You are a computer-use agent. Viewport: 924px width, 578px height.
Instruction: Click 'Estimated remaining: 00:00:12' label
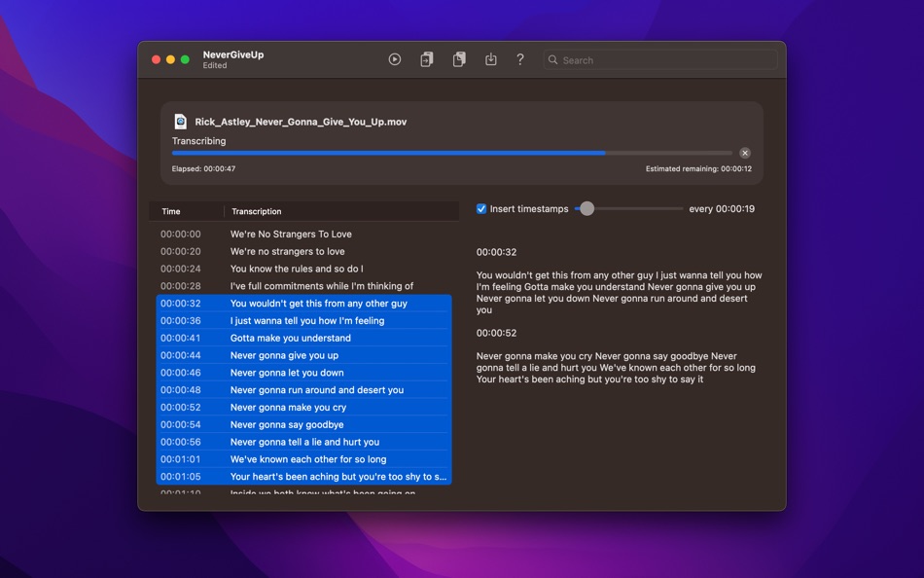click(698, 168)
